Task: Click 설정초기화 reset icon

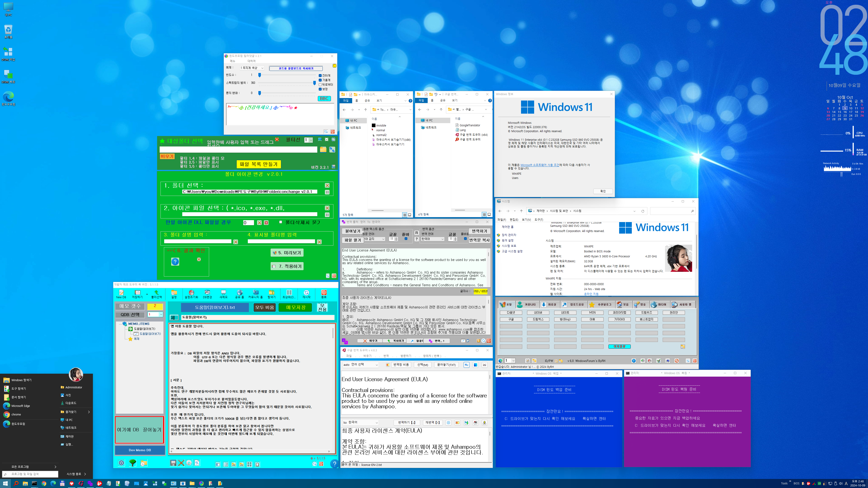Action: pyautogui.click(x=191, y=294)
